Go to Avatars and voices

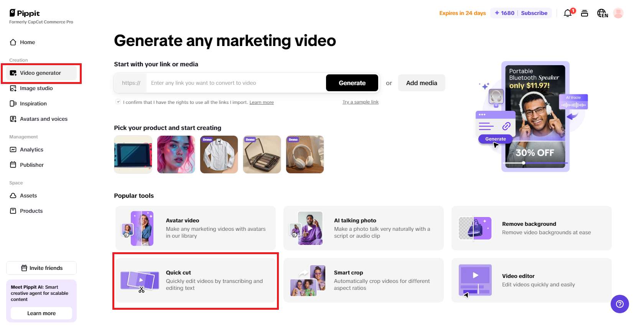(x=43, y=119)
